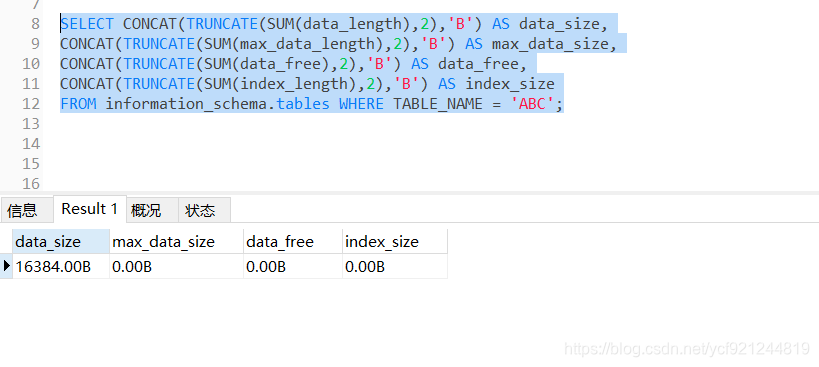Click the data_free column header
Image resolution: width=819 pixels, height=367 pixels.
(x=293, y=242)
